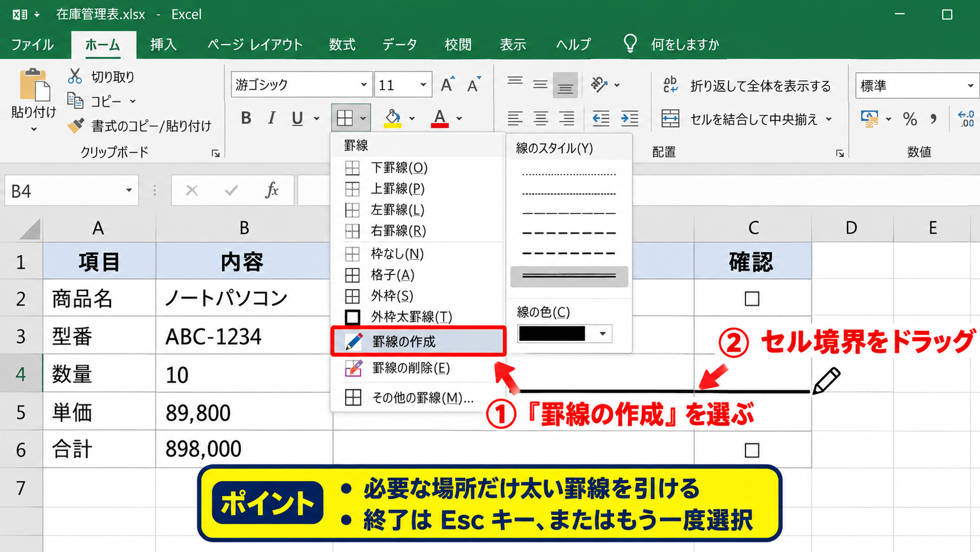Open the font name 游ゴシック dropdown

pyautogui.click(x=363, y=85)
